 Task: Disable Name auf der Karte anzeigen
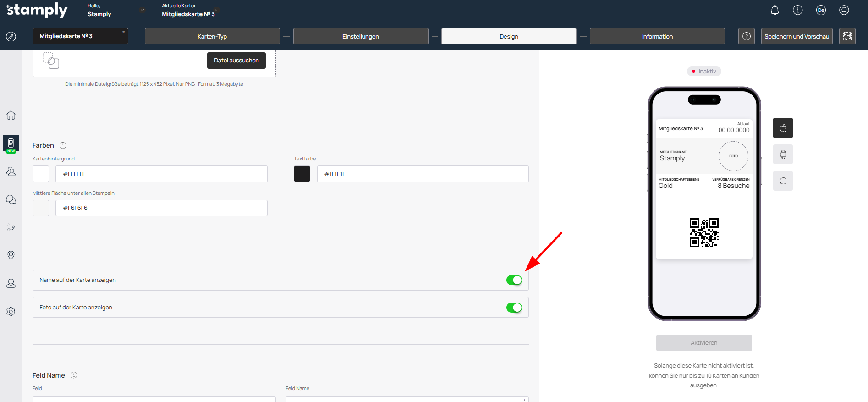tap(514, 280)
